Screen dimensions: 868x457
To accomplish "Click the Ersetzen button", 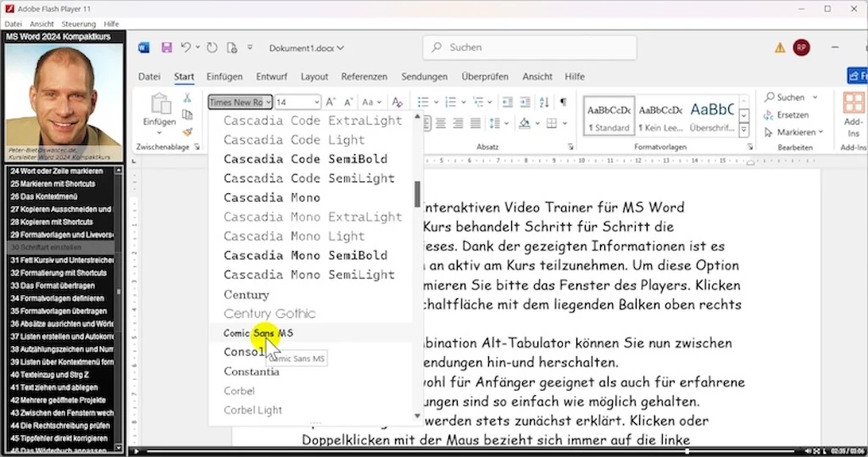I will pos(786,114).
